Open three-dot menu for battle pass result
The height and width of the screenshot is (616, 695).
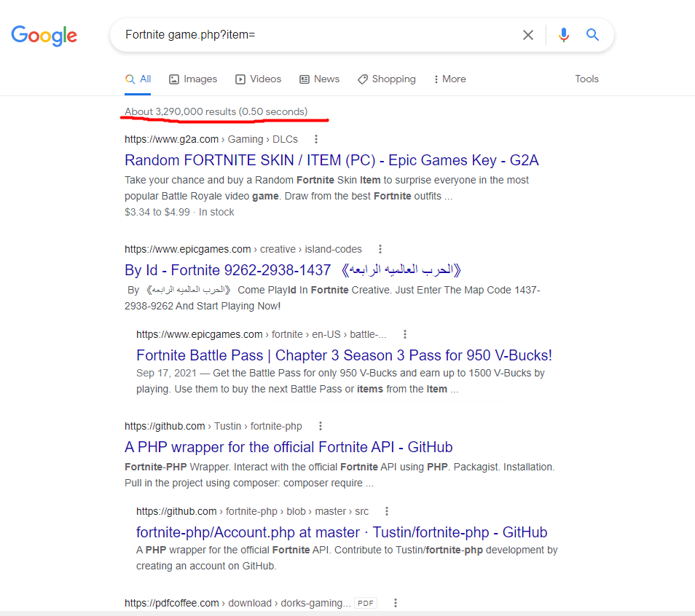pyautogui.click(x=404, y=334)
